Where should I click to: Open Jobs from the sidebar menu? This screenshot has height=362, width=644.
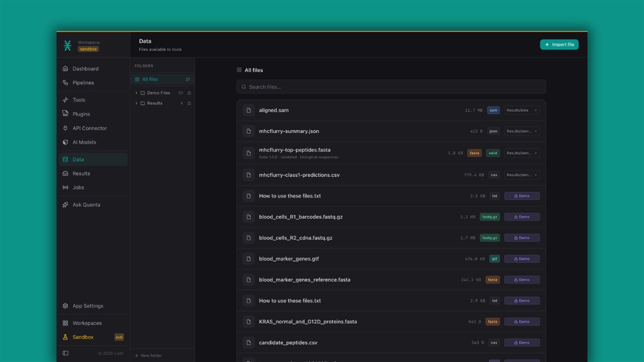(x=93, y=188)
